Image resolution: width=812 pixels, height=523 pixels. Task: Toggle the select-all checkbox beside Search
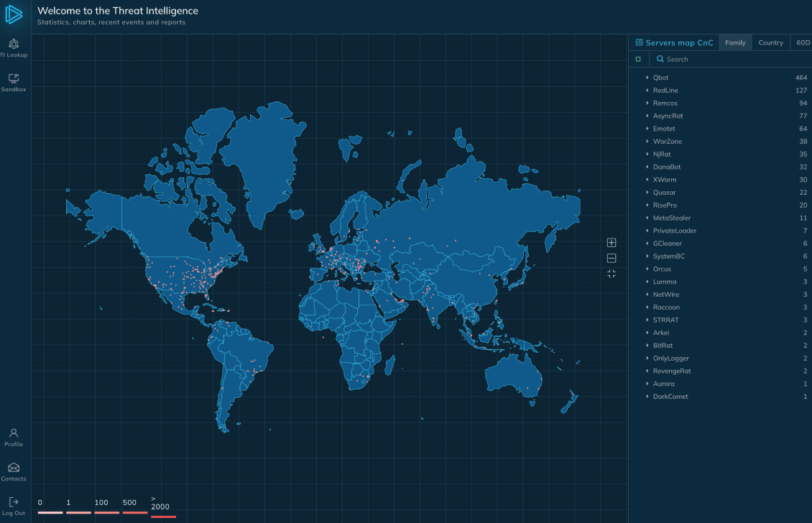(638, 59)
